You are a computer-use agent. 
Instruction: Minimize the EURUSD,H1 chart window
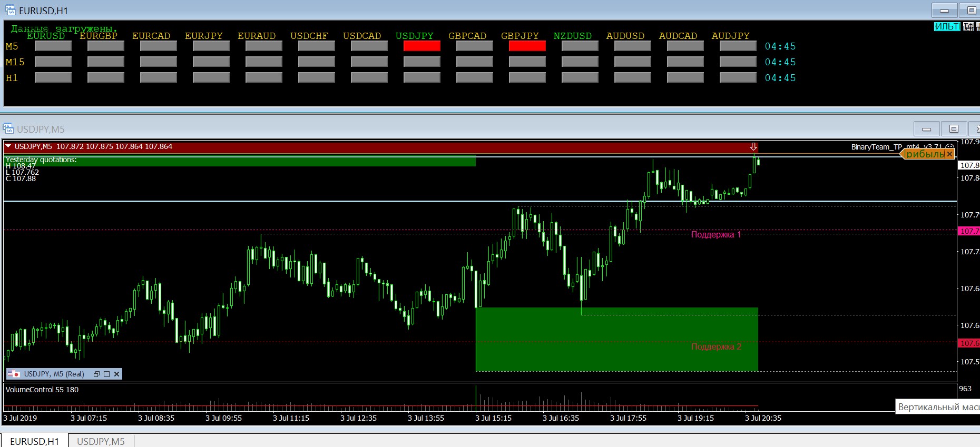(x=945, y=11)
